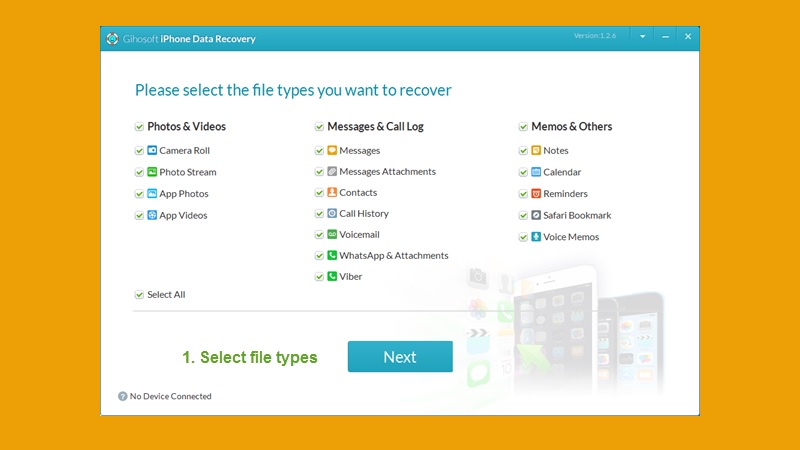Click the Voicemail icon
Image resolution: width=800 pixels, height=450 pixels.
pos(332,234)
